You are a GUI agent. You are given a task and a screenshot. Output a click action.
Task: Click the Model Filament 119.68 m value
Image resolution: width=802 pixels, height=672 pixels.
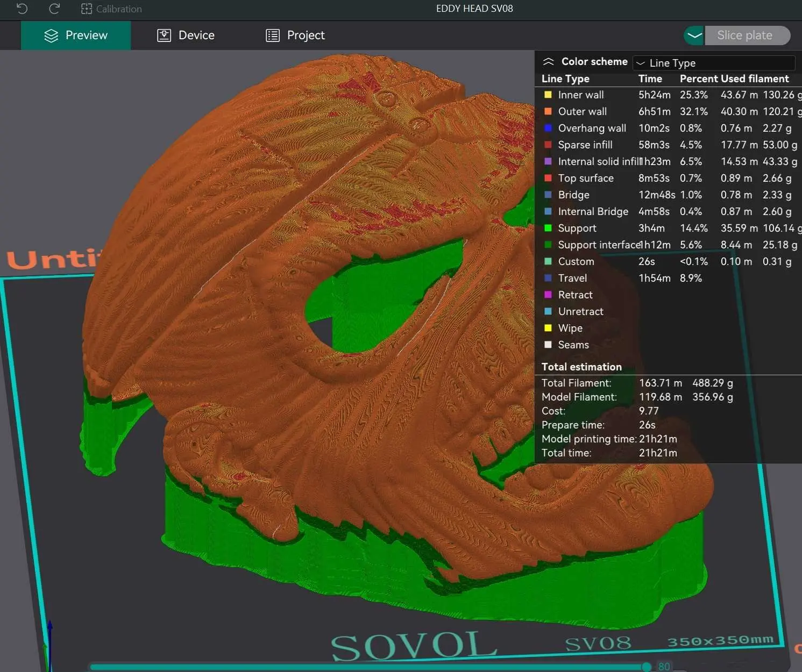coord(661,397)
